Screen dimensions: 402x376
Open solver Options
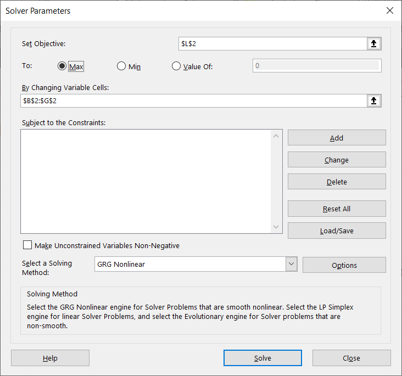click(x=344, y=265)
